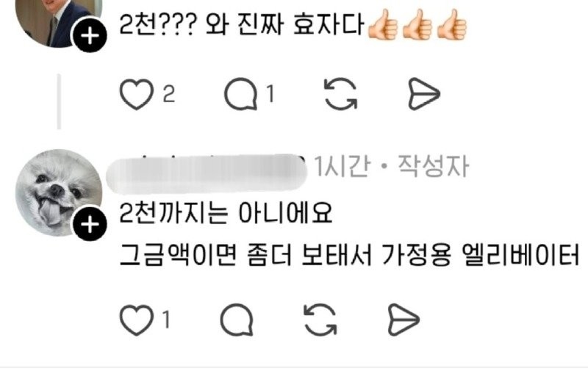
Task: Follow the dog-avatar user via plus badge
Action: tap(90, 225)
